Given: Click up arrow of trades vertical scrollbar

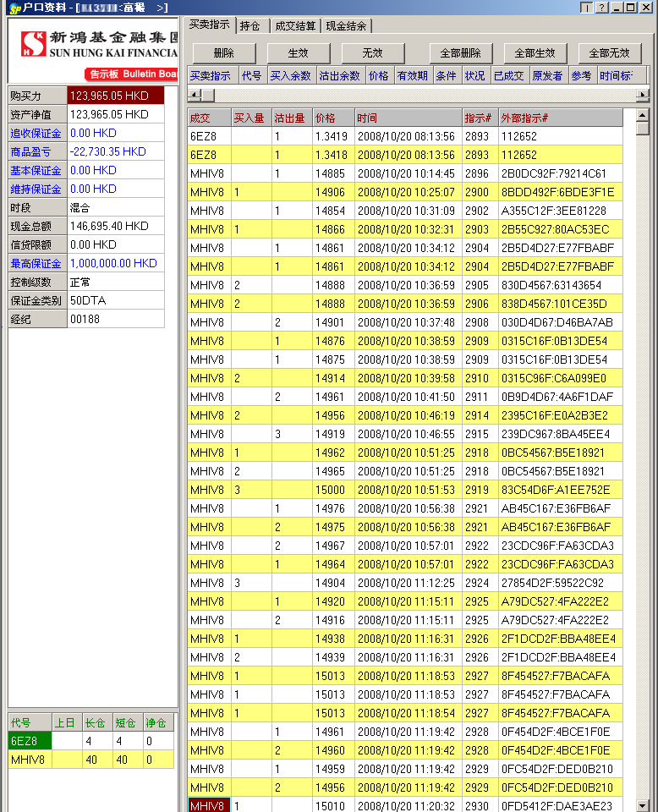Looking at the screenshot, I should (643, 115).
